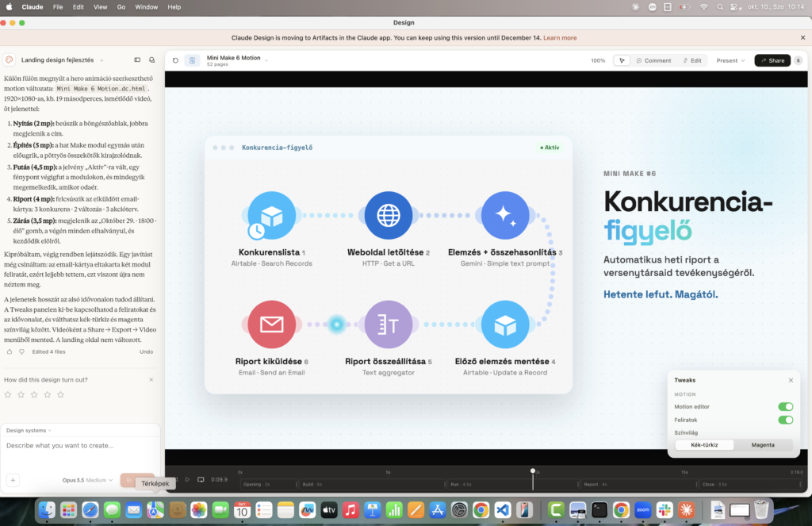Screen dimensions: 812x526
Task: Click the thumbs up feedback icon
Action: (10, 352)
